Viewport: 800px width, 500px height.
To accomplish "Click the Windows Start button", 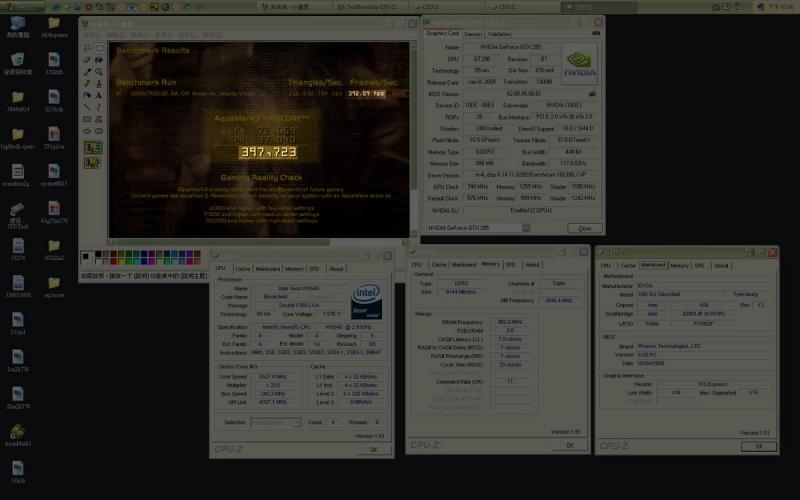I will tap(22, 7).
